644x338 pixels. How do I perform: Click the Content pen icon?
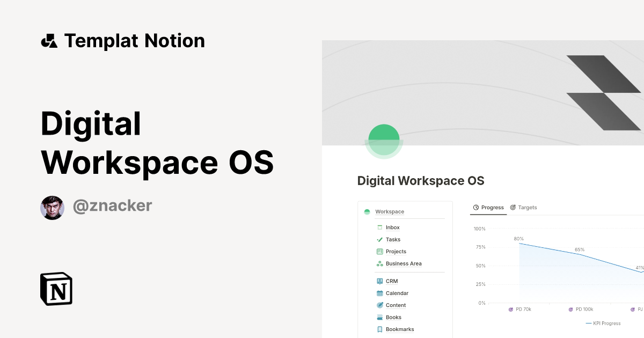point(379,305)
